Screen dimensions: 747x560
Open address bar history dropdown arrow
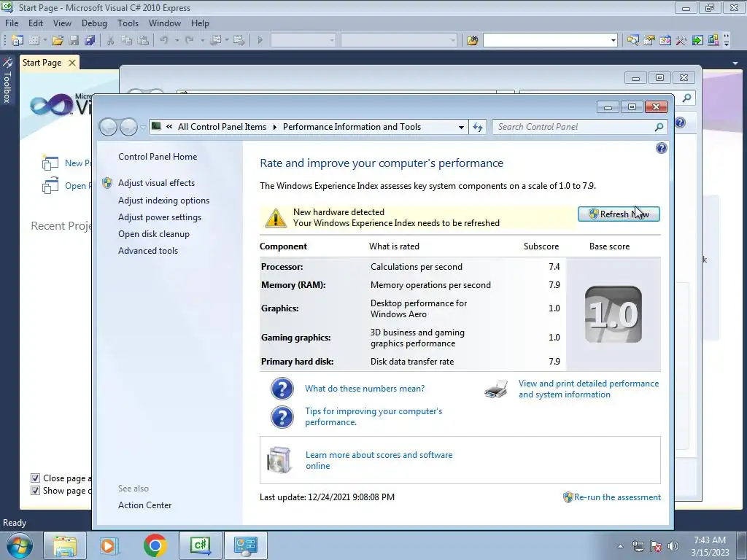[x=461, y=127]
